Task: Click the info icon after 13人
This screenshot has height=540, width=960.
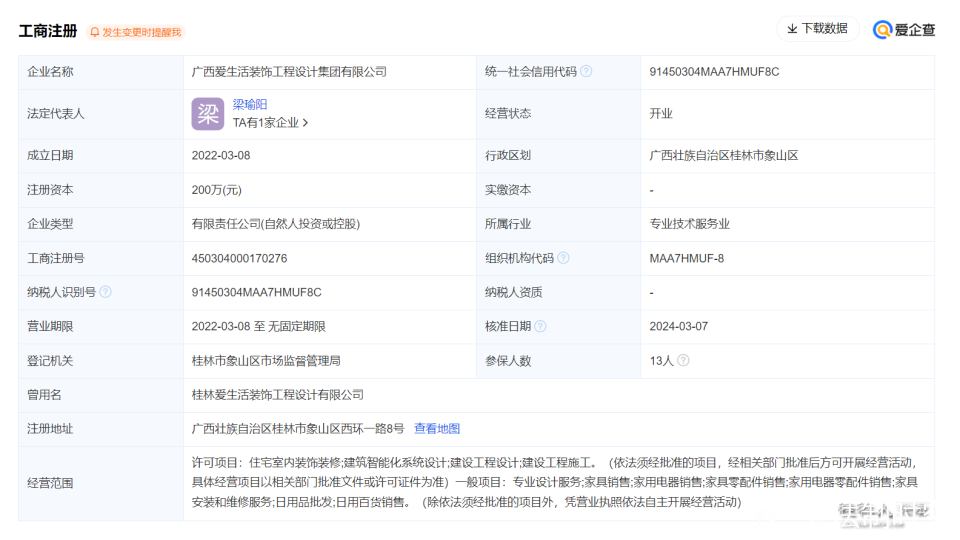Action: [x=682, y=360]
